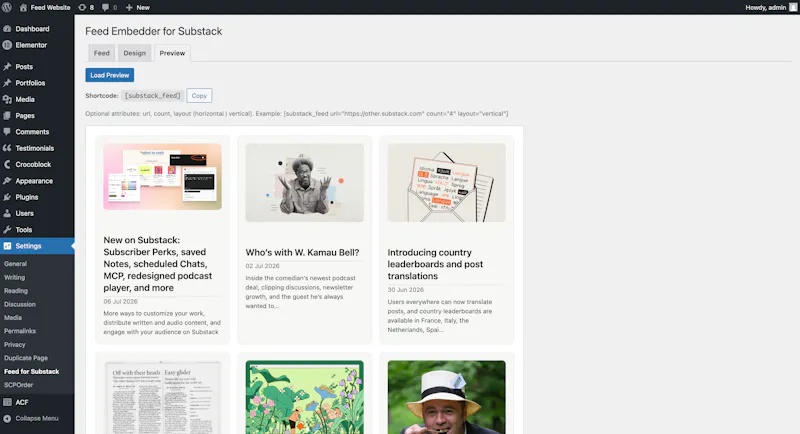
Task: Click the Appearance brush icon
Action: coord(7,181)
